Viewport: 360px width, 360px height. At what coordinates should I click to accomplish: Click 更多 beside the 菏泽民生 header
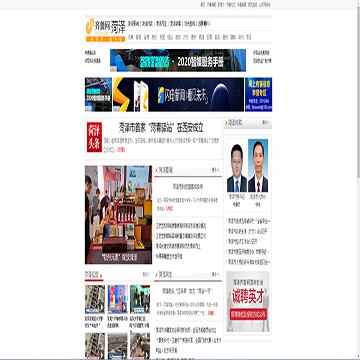click(x=215, y=275)
